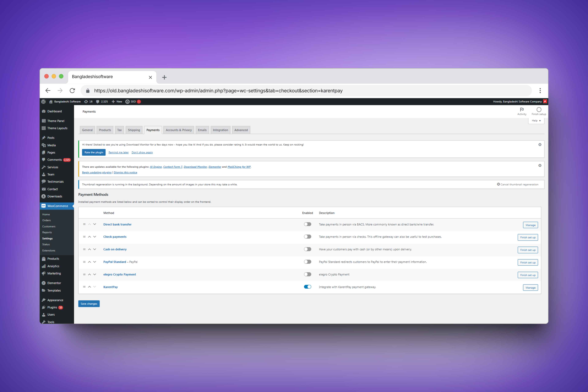
Task: Enable elegro Crypto Payment toggle
Action: pyautogui.click(x=307, y=274)
